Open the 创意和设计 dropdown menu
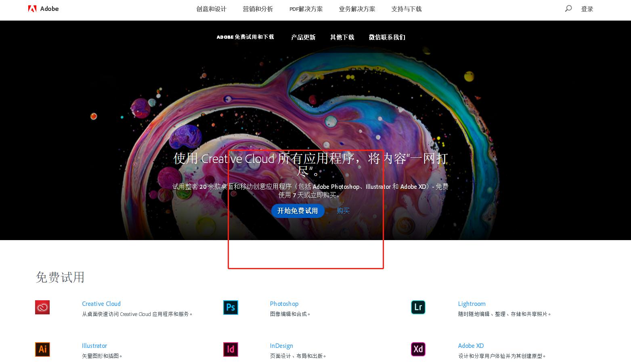 (x=211, y=8)
